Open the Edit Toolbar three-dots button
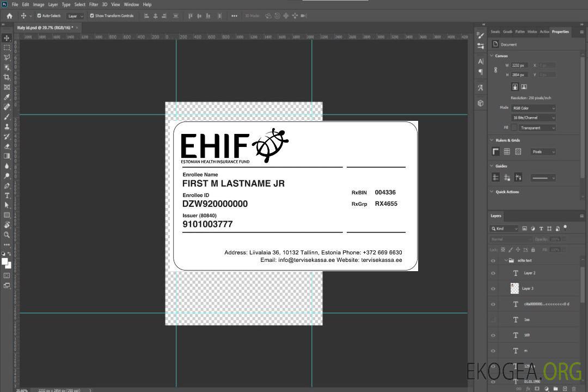This screenshot has width=588, height=392. (7, 244)
